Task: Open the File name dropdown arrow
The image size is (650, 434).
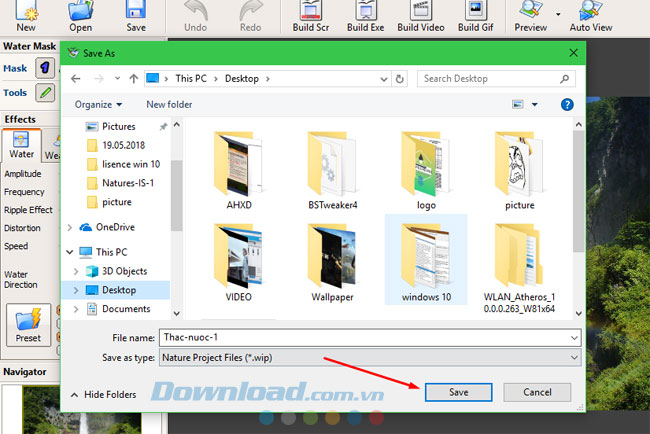Action: pyautogui.click(x=574, y=338)
